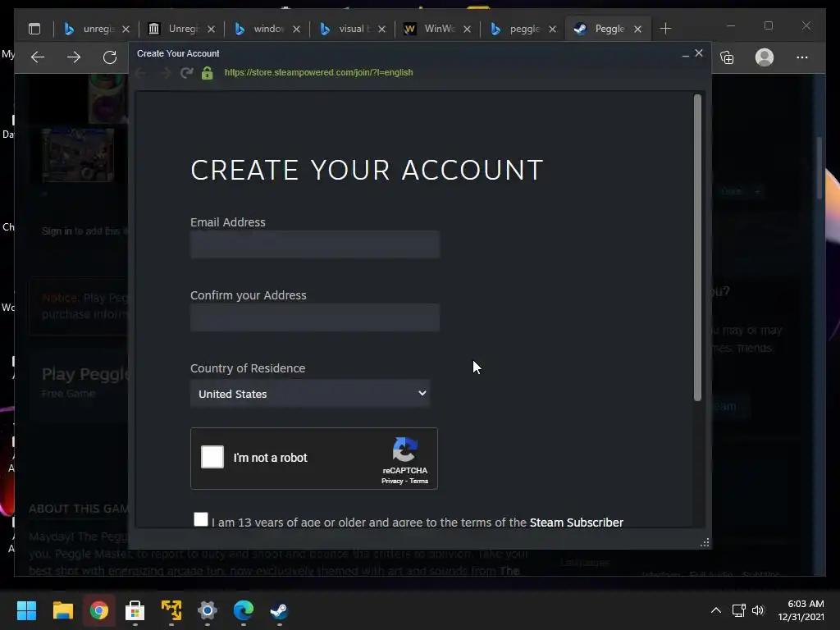This screenshot has height=630, width=840.
Task: Click the Peggle screenshot thumbnail behind popup
Action: coord(78,155)
